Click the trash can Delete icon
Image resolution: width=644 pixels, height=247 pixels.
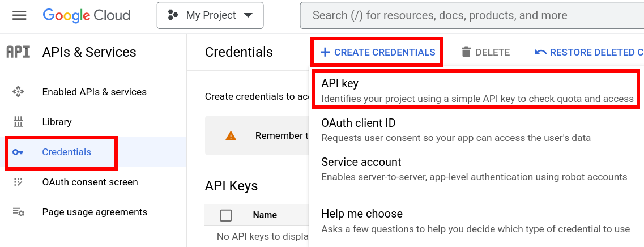pos(466,52)
